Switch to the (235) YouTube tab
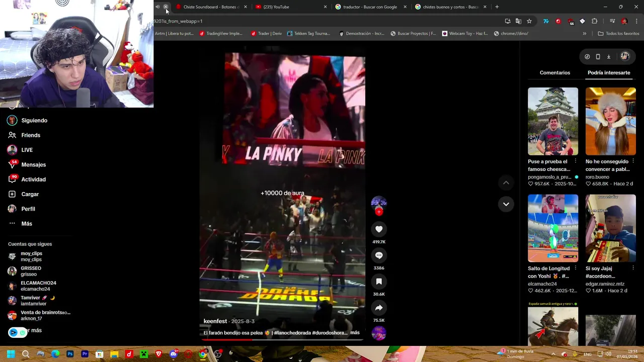 coord(291,7)
